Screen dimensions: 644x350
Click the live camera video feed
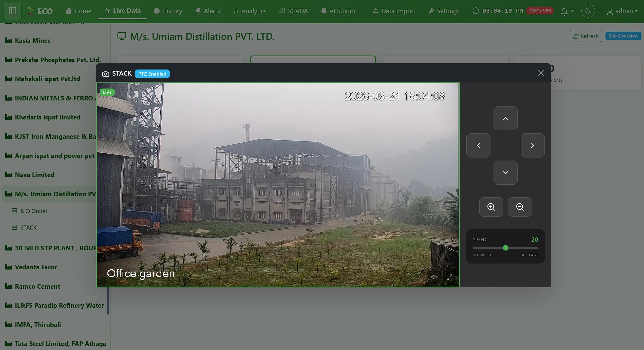278,185
